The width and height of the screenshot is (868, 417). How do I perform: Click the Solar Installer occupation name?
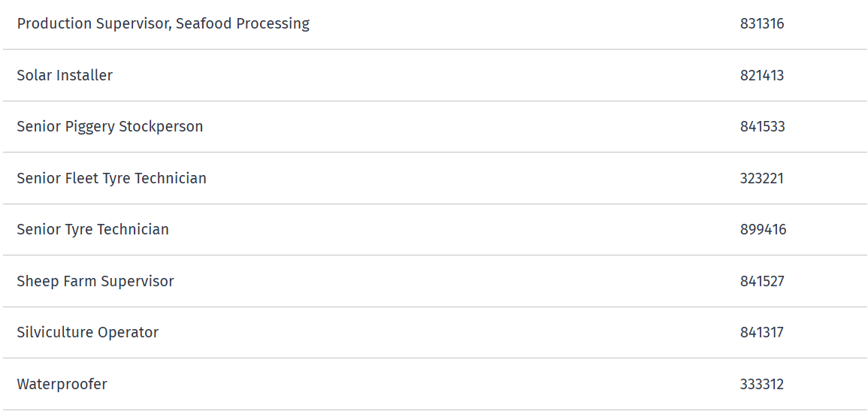click(65, 75)
